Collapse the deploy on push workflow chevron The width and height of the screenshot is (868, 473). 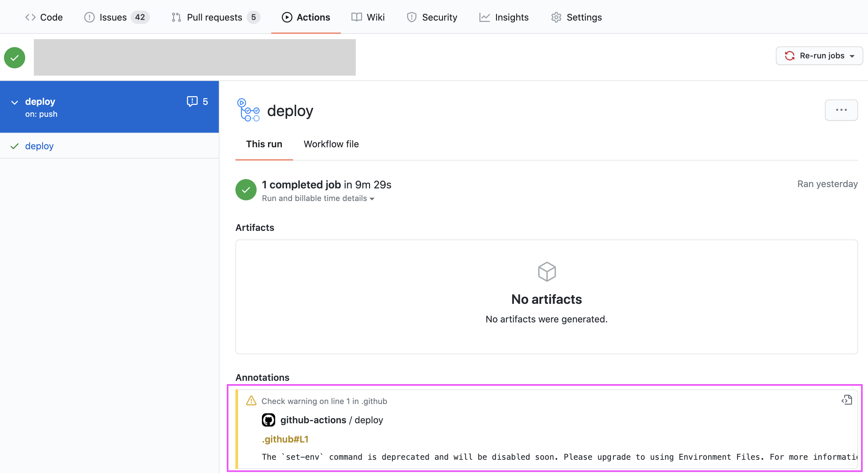click(15, 102)
